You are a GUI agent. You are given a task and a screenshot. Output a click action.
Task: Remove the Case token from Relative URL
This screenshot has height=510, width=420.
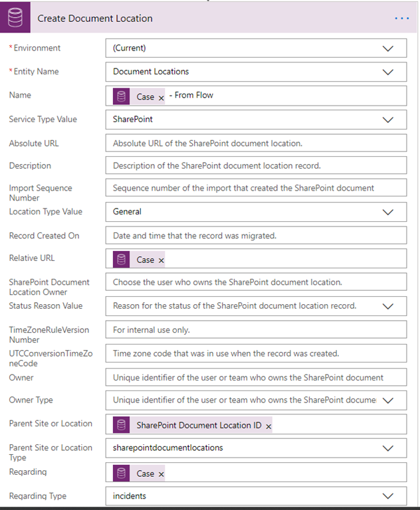161,260
